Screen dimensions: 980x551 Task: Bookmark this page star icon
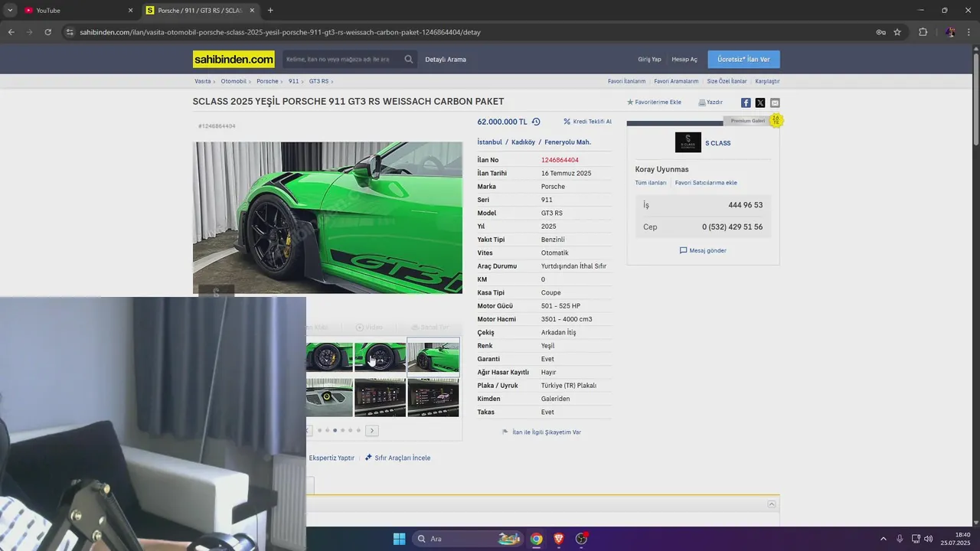[x=897, y=32]
